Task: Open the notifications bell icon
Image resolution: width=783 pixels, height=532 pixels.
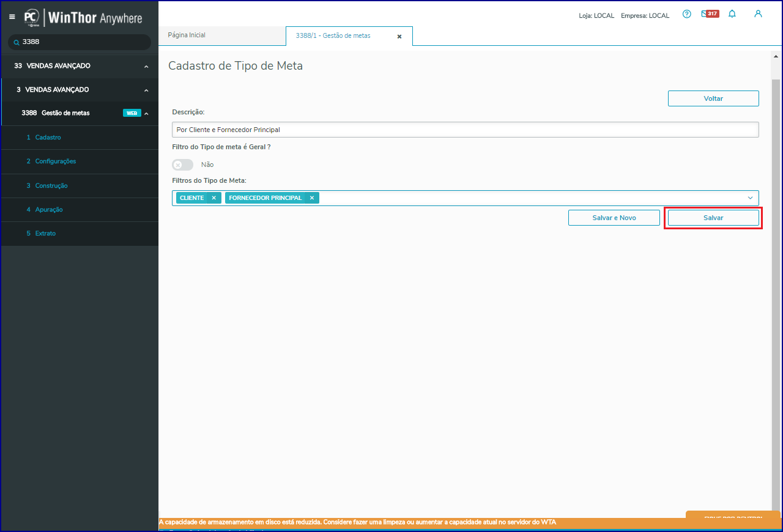Action: point(732,14)
